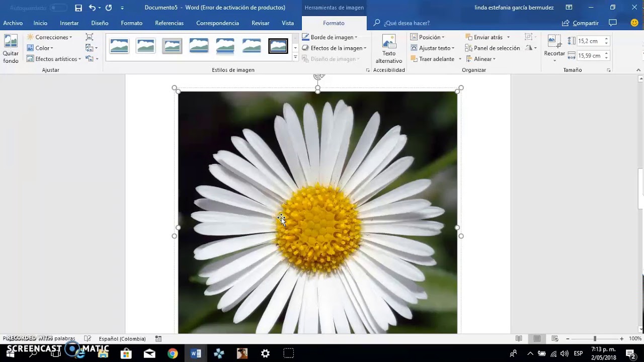Expand Efectos de la imagen options
Screen dimensions: 644x362
click(335, 48)
